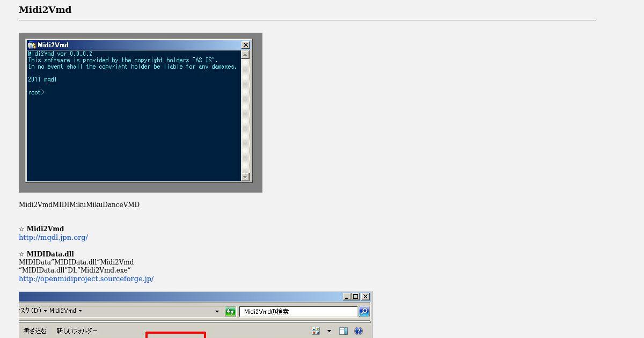Screen dimensions: 644x338
Task: Open the view options dropdown arrow
Action: point(329,331)
